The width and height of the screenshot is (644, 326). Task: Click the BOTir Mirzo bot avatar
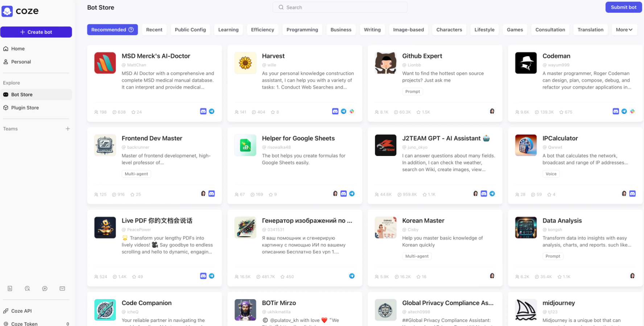pos(245,310)
